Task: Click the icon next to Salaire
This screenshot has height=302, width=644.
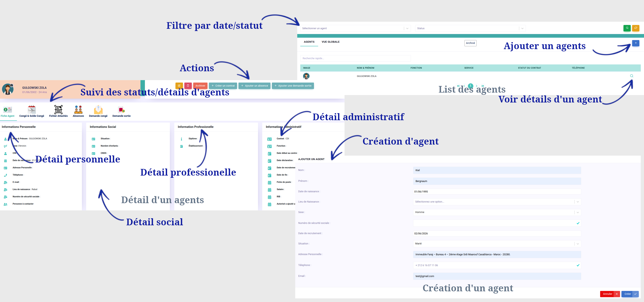Action: click(x=269, y=190)
